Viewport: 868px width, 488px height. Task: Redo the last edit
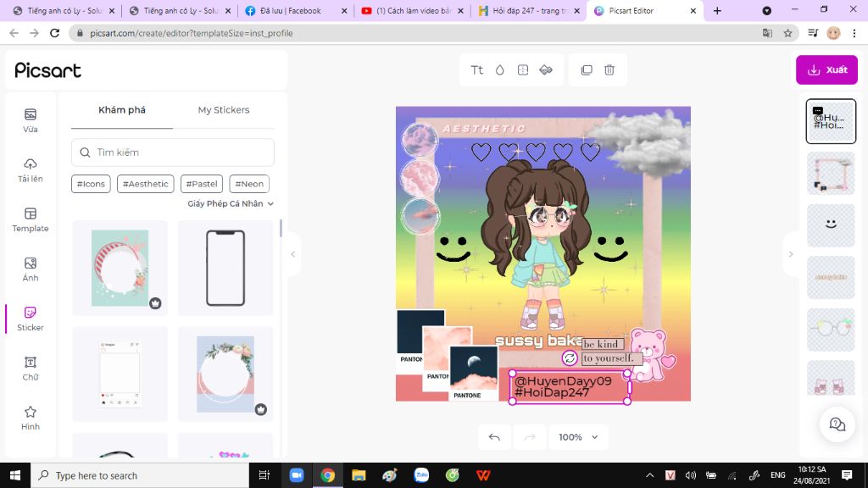coord(530,437)
